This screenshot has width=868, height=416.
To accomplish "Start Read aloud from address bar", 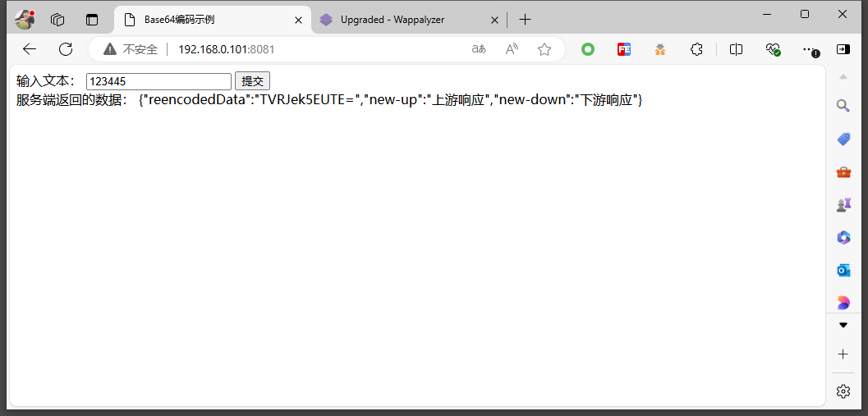I will (x=512, y=49).
